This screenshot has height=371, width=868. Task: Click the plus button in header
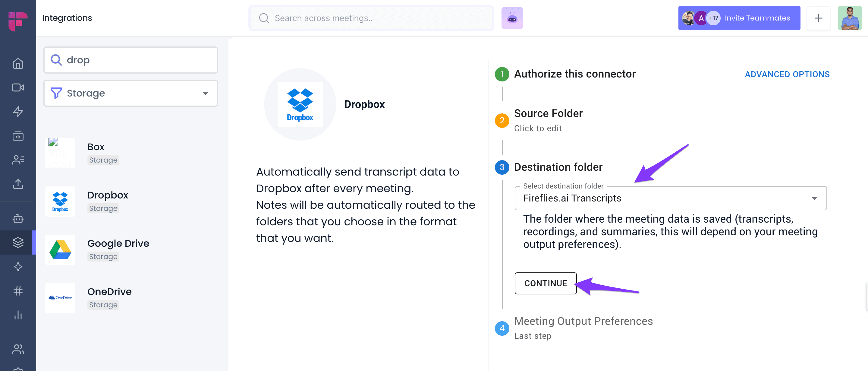pyautogui.click(x=818, y=18)
